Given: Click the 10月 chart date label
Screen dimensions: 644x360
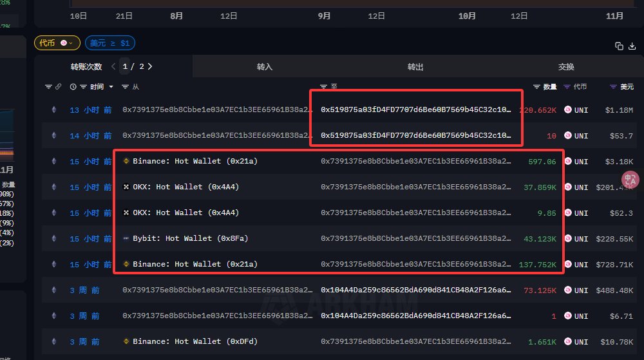Looking at the screenshot, I should click(467, 16).
